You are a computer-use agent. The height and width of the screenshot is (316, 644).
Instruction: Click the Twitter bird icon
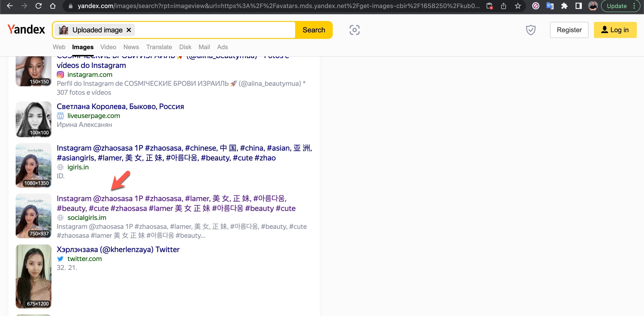(60, 259)
